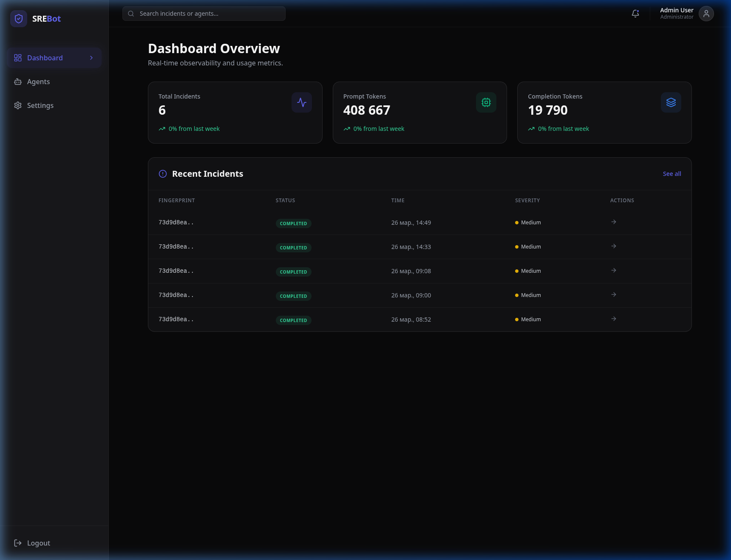Open the See all incidents link

[x=672, y=174]
